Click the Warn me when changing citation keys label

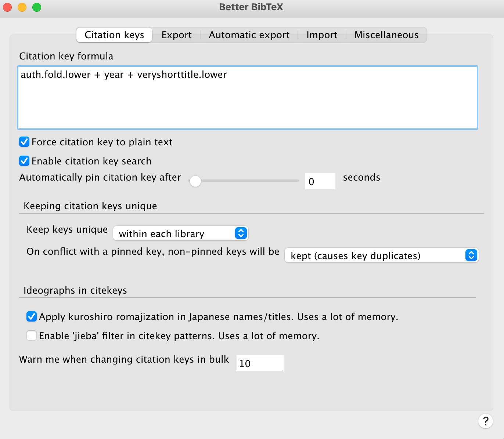tap(124, 359)
